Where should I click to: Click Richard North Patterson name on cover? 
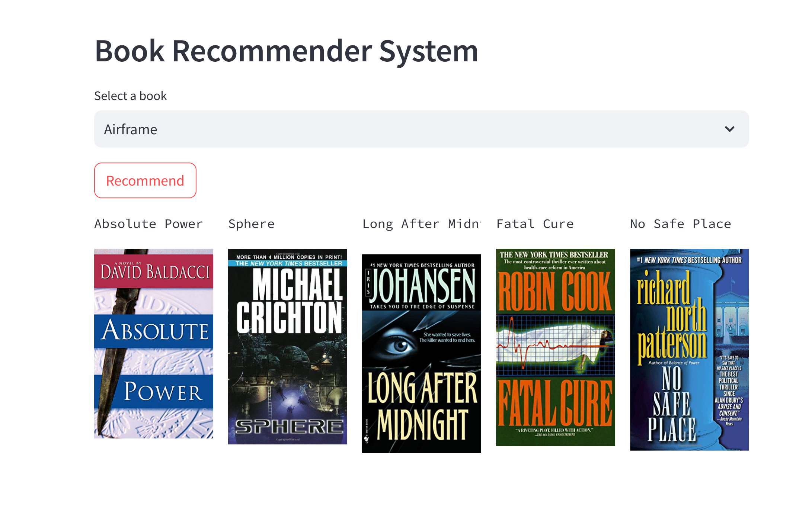672,317
